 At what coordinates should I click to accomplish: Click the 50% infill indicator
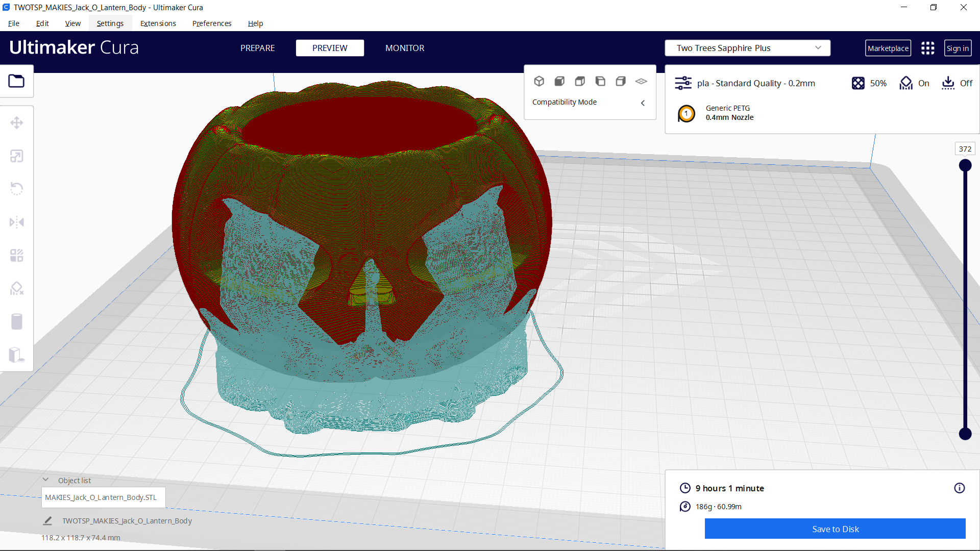click(869, 83)
